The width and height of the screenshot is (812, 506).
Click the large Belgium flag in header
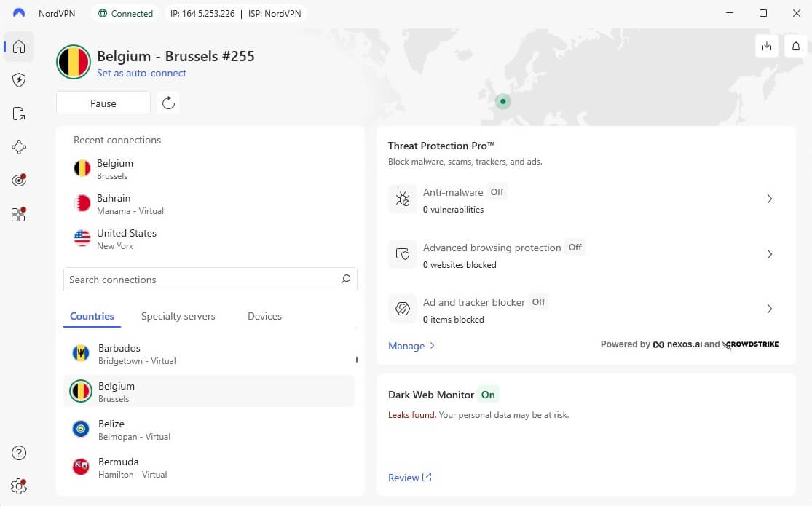[74, 62]
